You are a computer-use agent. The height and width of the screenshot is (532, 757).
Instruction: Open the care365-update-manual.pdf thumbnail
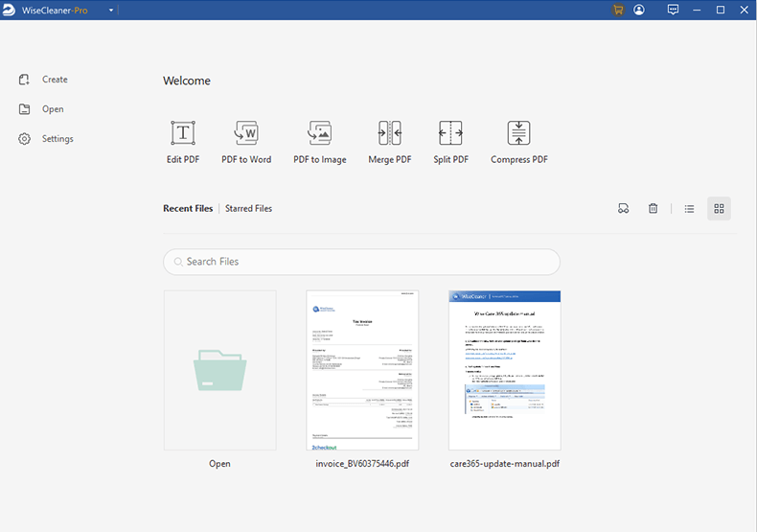tap(505, 370)
